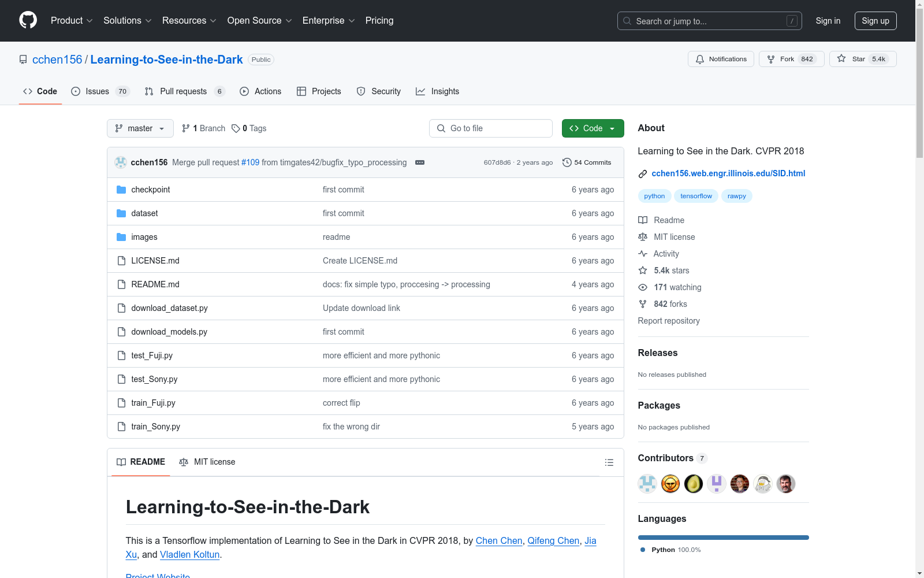924x578 pixels.
Task: Open the green Code dropdown button
Action: point(593,128)
